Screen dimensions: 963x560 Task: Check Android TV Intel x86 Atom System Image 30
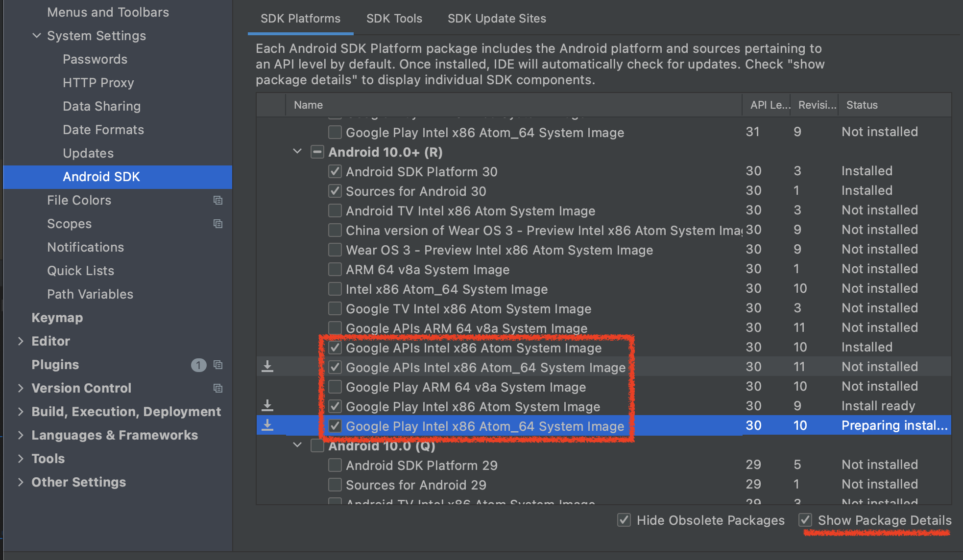[335, 210]
